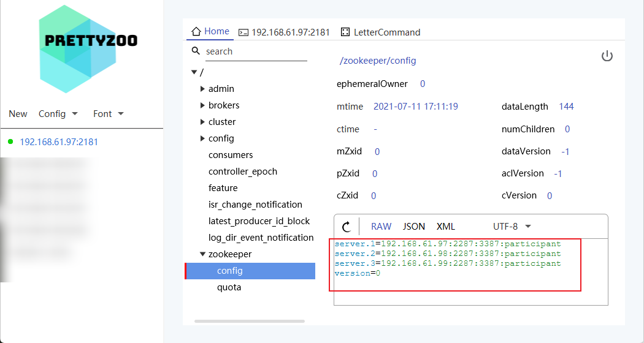Screen dimensions: 644x343
Task: Select the cluster node label
Action: coord(222,122)
